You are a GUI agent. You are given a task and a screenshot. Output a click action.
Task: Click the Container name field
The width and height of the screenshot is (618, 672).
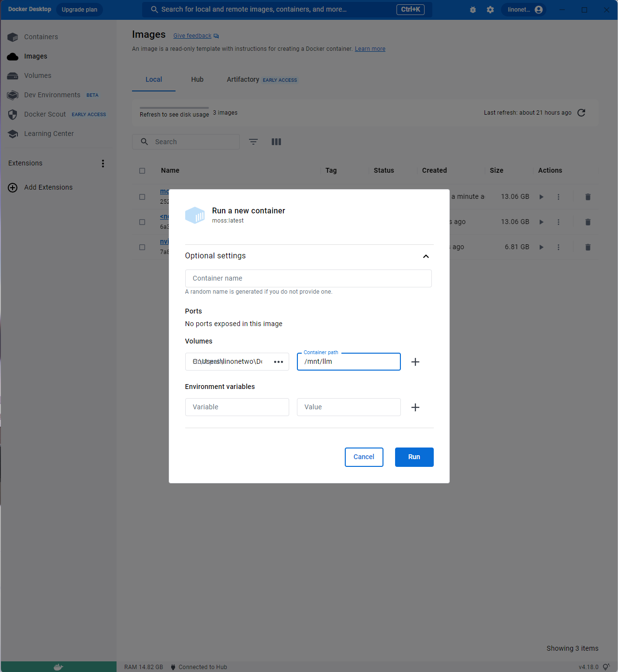pos(308,279)
